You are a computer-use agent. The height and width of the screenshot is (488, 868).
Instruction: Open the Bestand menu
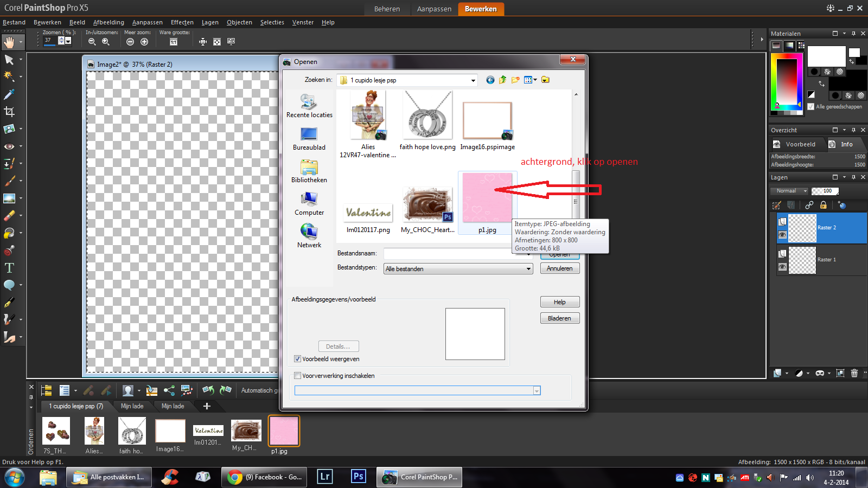pyautogui.click(x=14, y=22)
